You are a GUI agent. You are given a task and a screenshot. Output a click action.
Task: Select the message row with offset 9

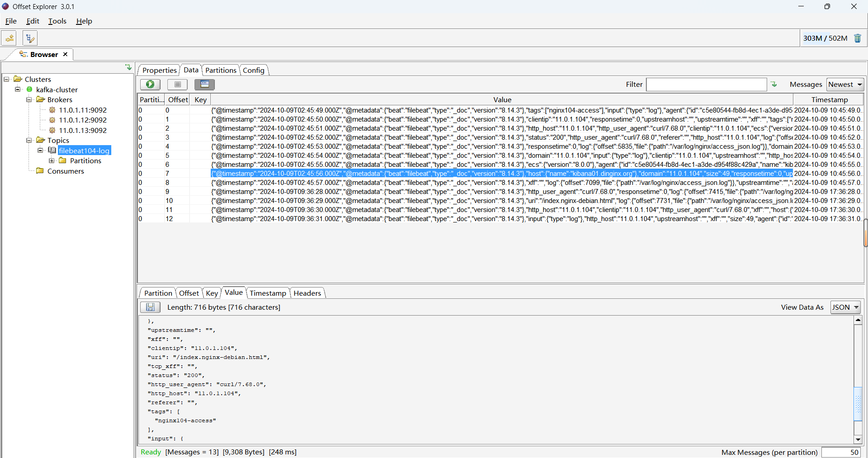[x=501, y=192]
